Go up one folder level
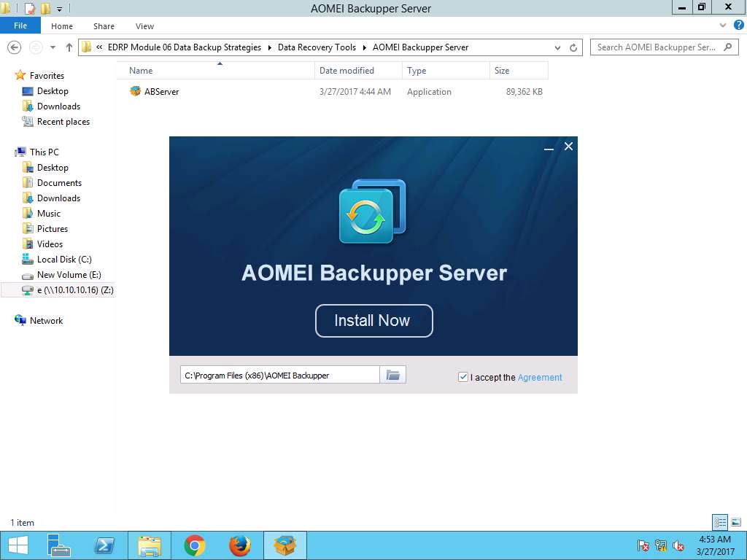Image resolution: width=747 pixels, height=560 pixels. coord(69,47)
